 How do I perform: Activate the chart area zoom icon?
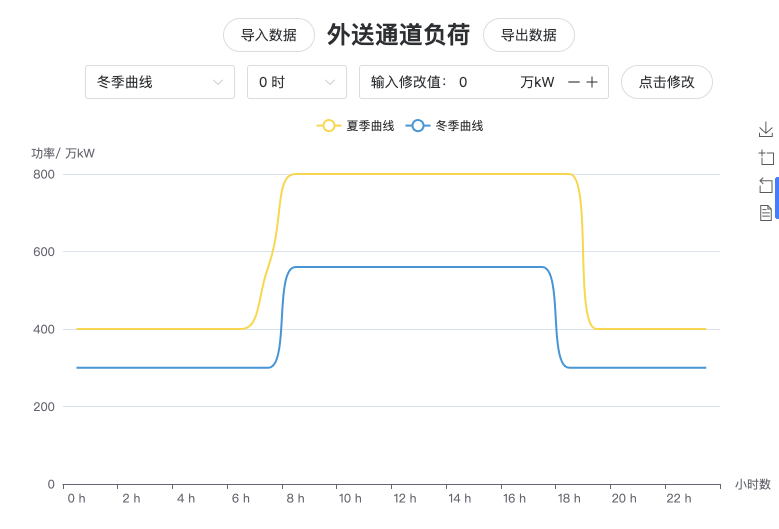tap(766, 157)
